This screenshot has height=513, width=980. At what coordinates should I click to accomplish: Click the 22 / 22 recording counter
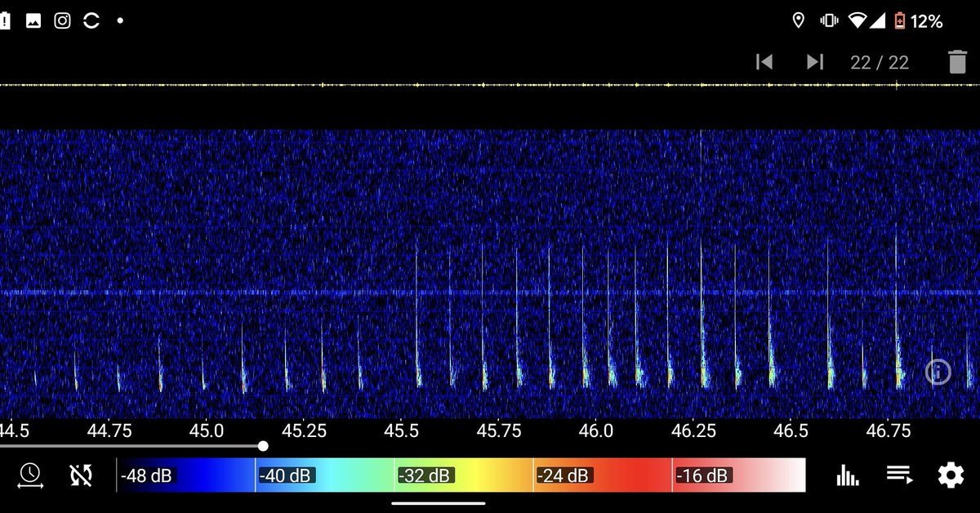point(880,63)
